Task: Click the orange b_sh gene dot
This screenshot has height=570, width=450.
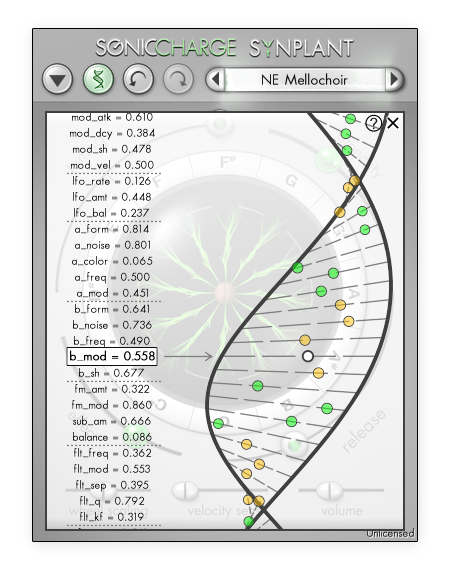Action: [318, 373]
